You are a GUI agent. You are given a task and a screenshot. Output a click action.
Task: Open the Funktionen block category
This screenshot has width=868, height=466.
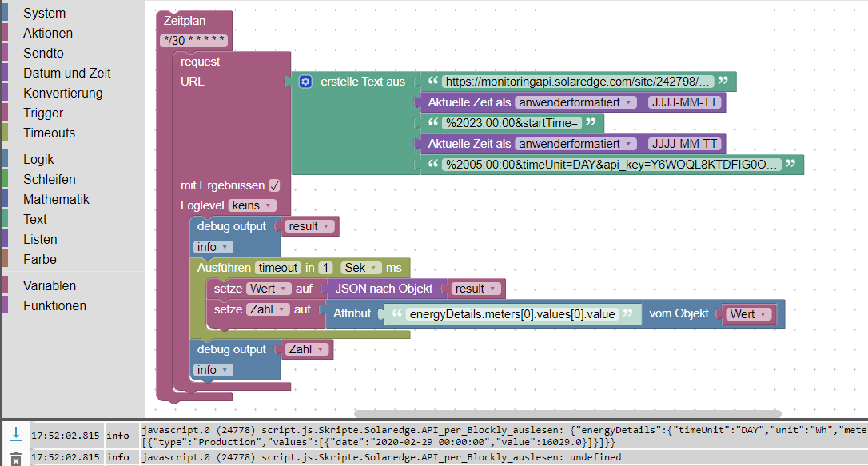click(x=54, y=305)
